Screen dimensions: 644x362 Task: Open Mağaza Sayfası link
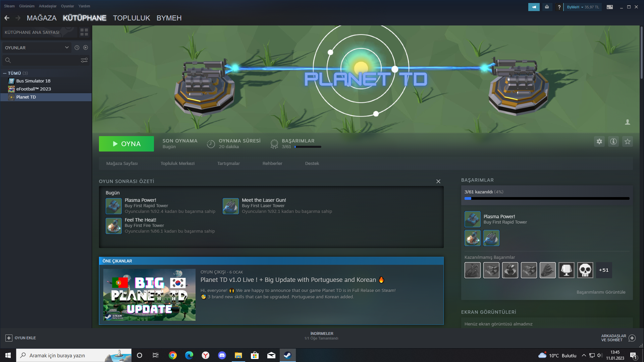coord(122,164)
